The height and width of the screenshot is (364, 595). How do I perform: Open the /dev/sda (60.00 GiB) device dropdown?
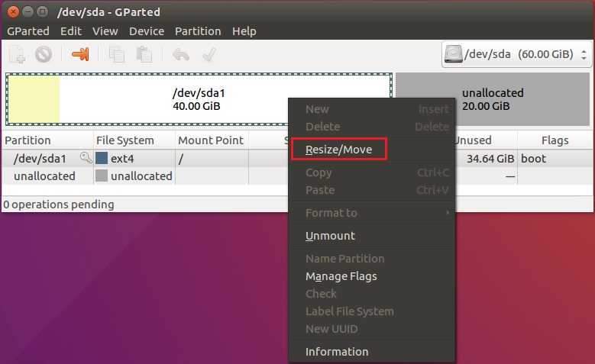point(516,54)
